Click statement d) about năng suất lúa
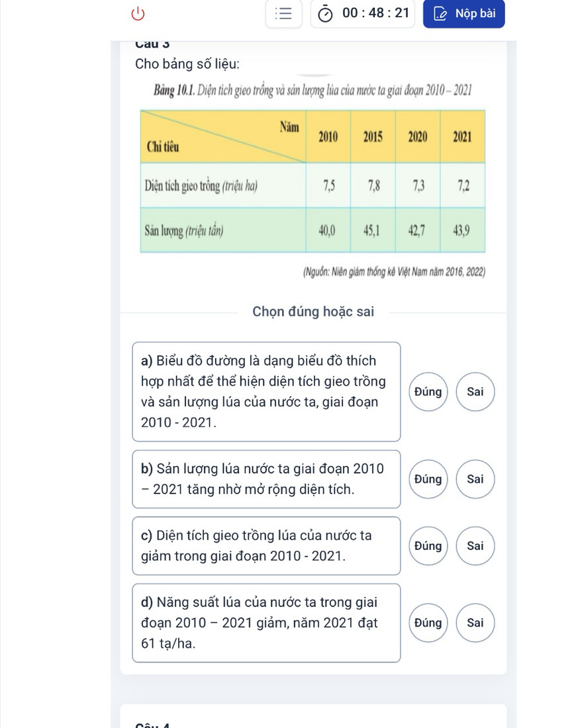Viewport: 574px width, 728px height. [266, 623]
